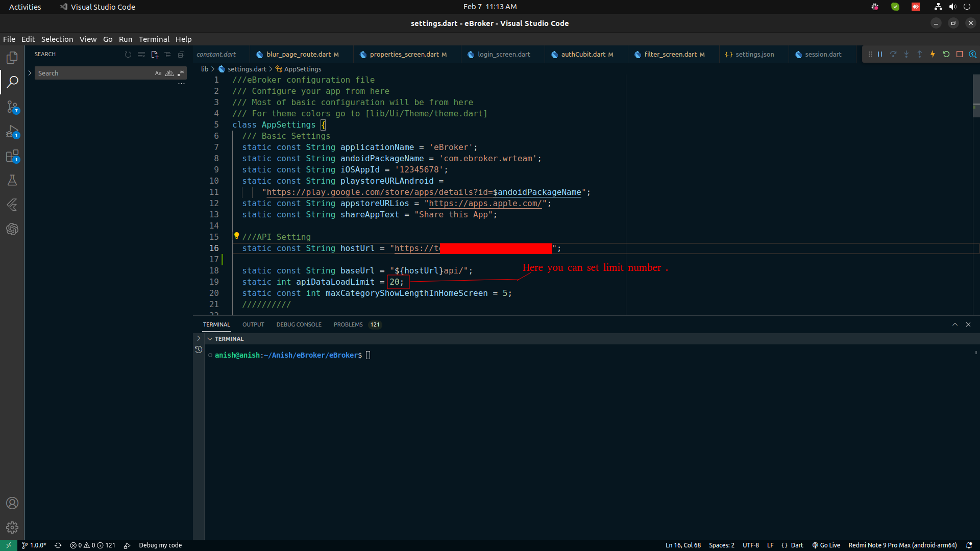980x551 pixels.
Task: Open system volume indicator
Action: 952,7
